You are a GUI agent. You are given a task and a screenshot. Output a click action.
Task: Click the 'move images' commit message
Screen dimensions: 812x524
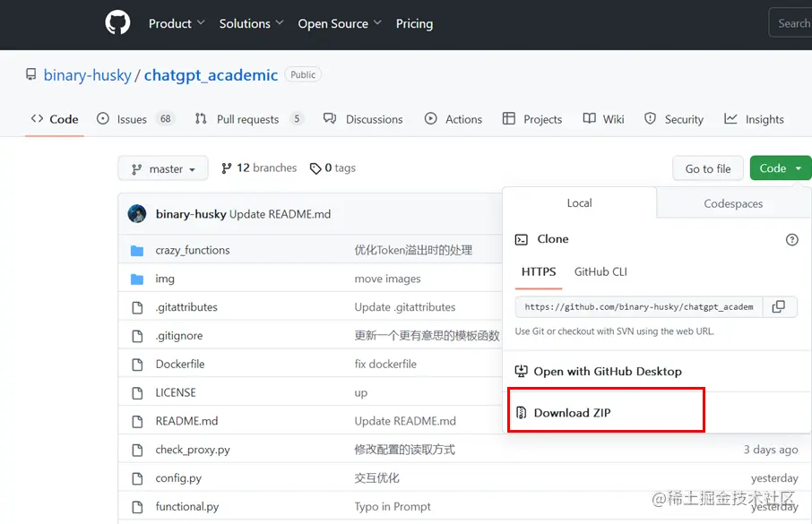(387, 279)
